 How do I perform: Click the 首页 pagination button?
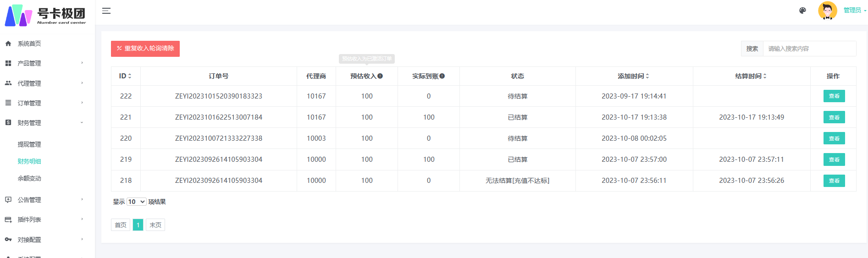pyautogui.click(x=121, y=225)
